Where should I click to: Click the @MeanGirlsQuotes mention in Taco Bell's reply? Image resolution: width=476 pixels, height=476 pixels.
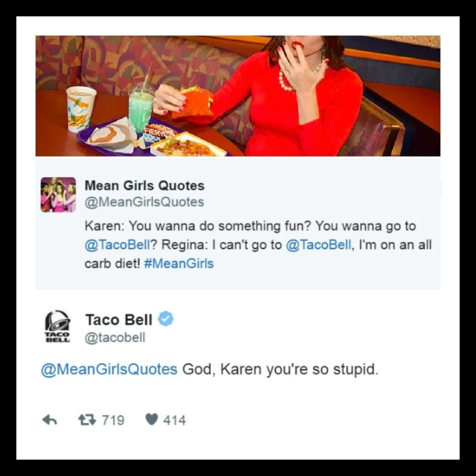(x=109, y=370)
